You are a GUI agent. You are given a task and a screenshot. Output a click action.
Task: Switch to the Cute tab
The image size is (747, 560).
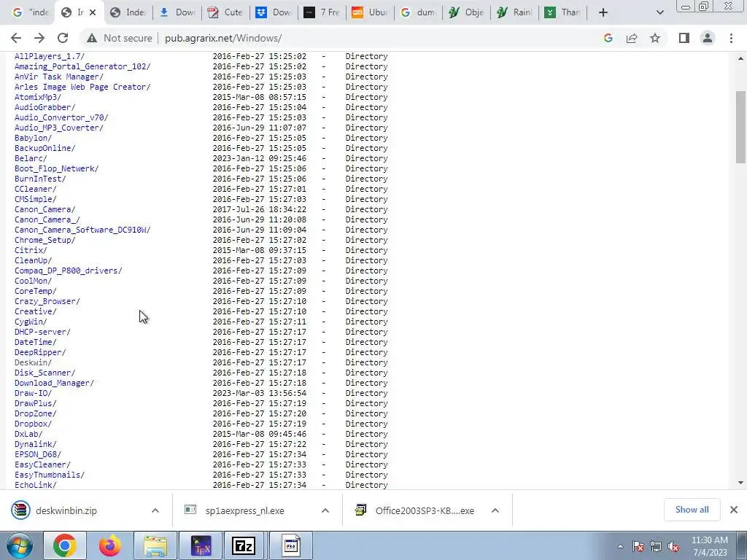226,12
